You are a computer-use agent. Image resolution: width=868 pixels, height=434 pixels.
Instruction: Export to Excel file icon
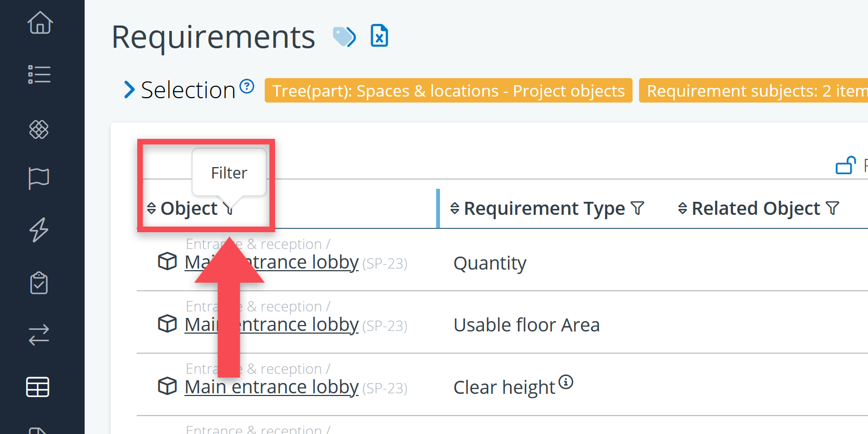coord(379,36)
